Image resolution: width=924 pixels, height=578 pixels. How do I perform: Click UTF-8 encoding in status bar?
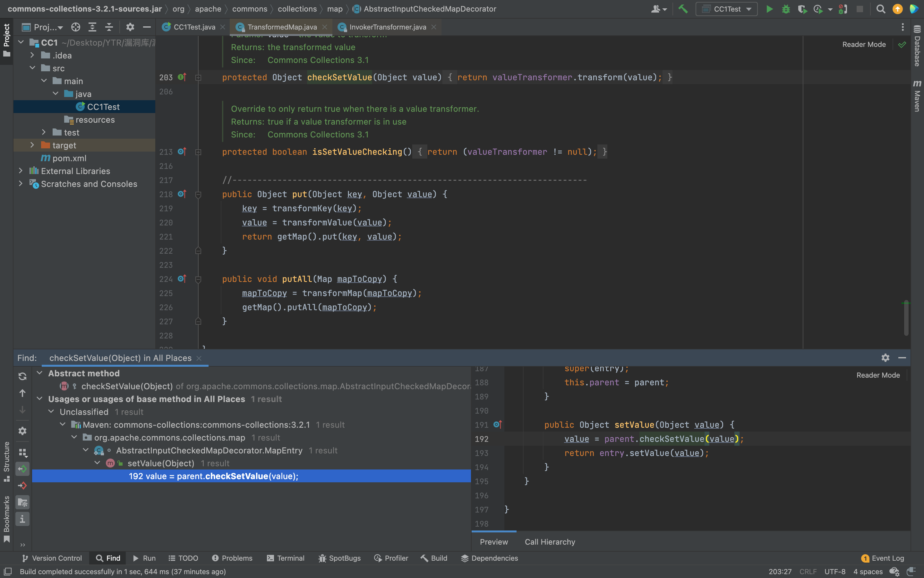[x=835, y=572]
